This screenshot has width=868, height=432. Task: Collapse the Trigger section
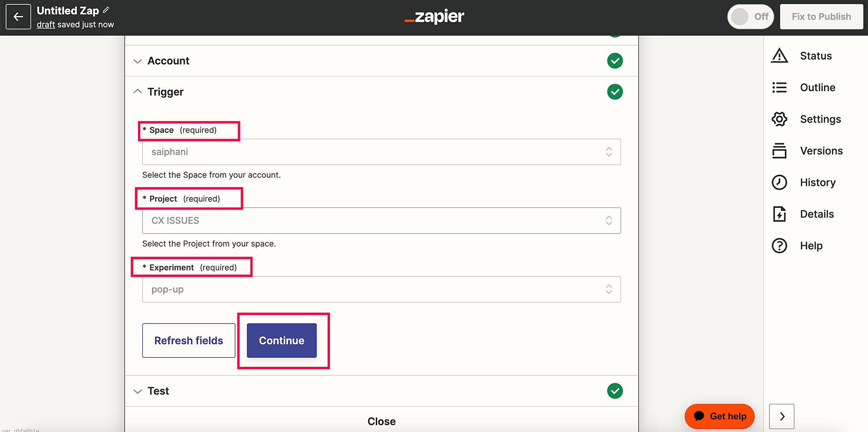click(x=165, y=92)
